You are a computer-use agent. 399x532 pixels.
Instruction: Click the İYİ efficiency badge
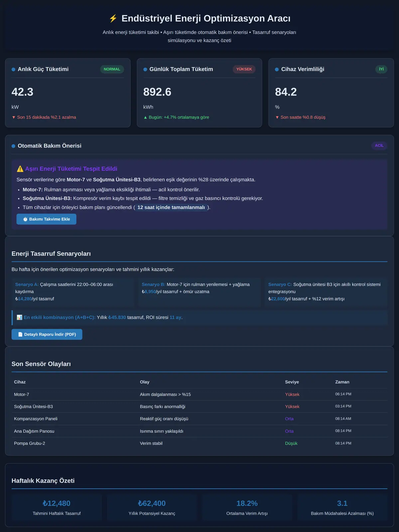tap(381, 69)
